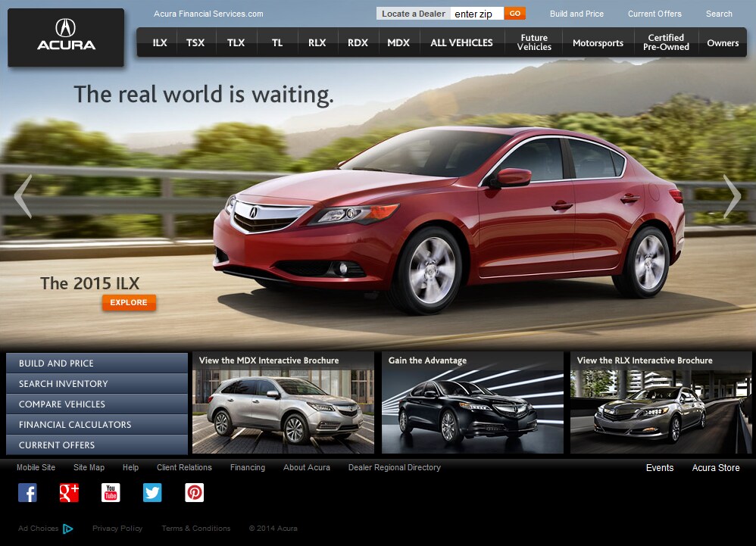Screen dimensions: 756x546
Task: Open Future Vehicles in the nav bar
Action: pos(534,42)
